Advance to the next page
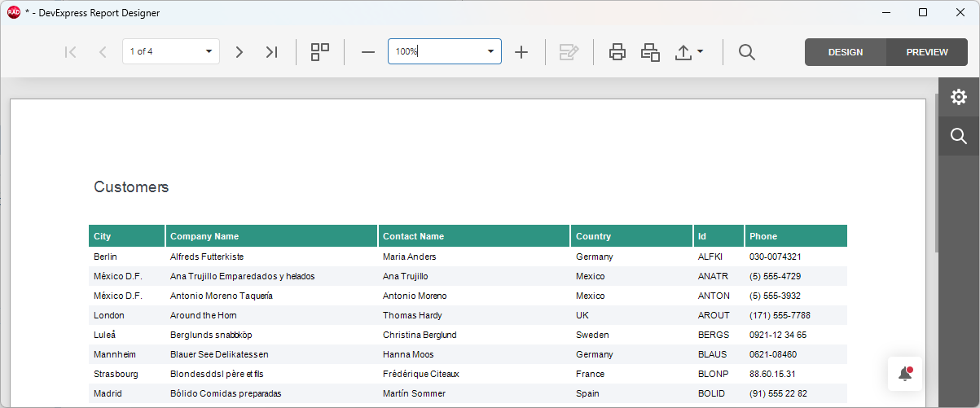This screenshot has height=408, width=980. [x=239, y=52]
